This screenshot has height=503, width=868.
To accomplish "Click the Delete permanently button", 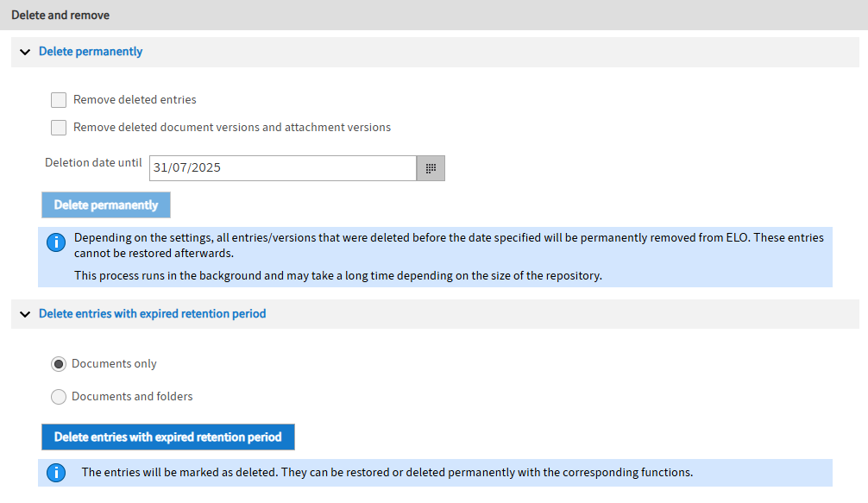I will 106,205.
